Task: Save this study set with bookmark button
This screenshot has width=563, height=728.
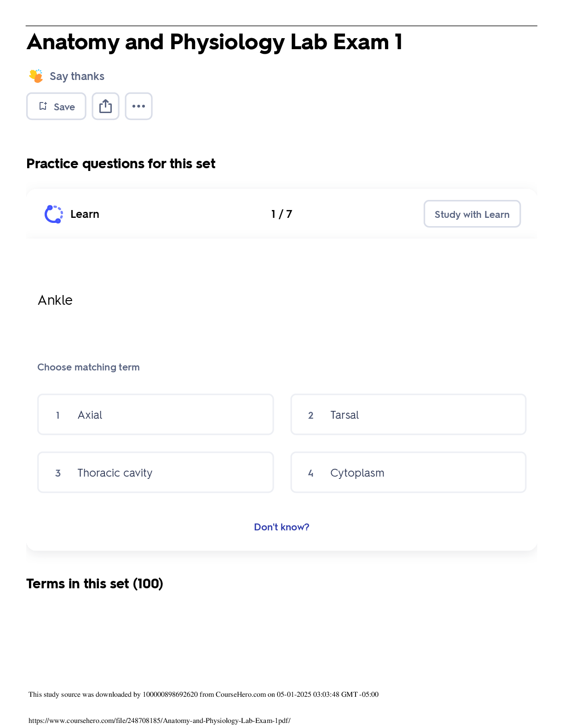Action: pos(57,107)
